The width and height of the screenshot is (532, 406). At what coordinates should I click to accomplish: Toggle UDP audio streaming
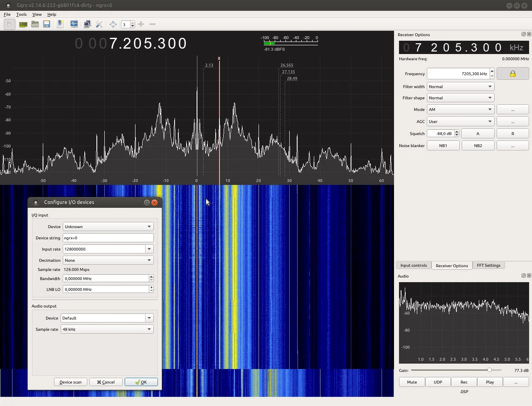point(438,382)
